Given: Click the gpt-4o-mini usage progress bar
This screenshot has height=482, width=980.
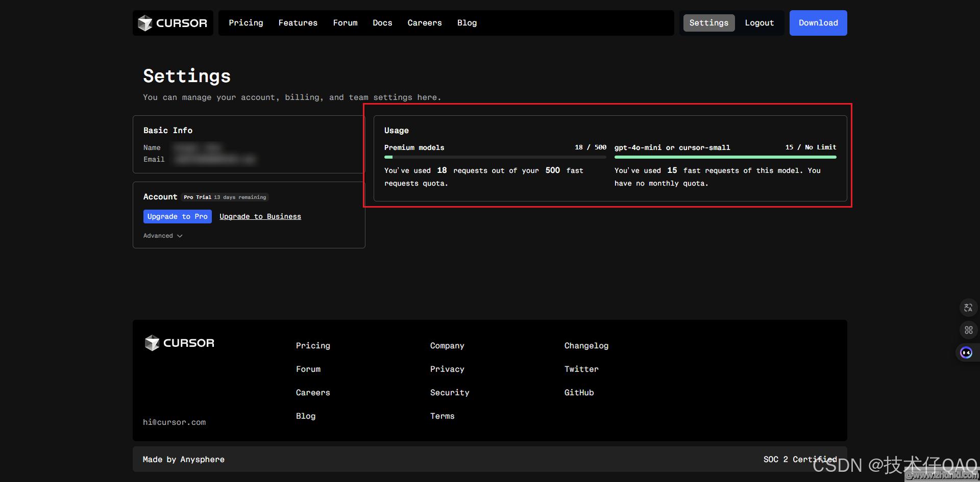Looking at the screenshot, I should coord(725,157).
